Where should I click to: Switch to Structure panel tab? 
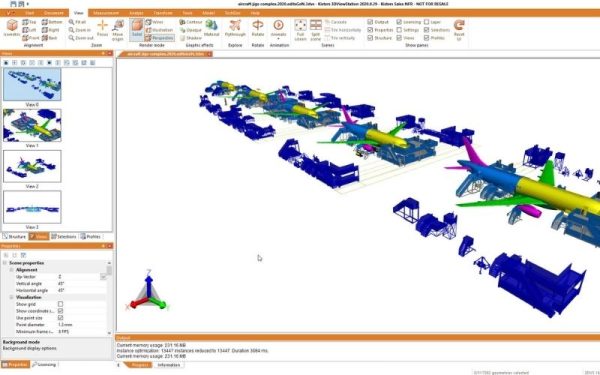(x=14, y=236)
